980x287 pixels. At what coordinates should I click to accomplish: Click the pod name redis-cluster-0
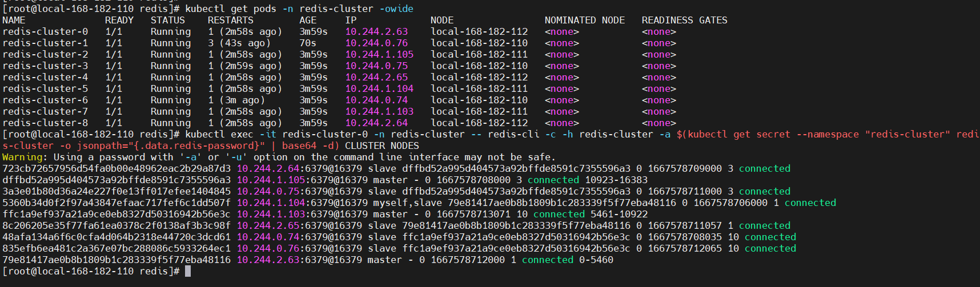click(x=45, y=31)
